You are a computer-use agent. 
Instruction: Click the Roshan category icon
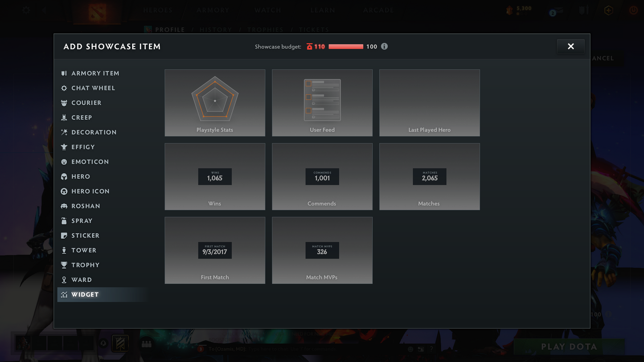[64, 206]
